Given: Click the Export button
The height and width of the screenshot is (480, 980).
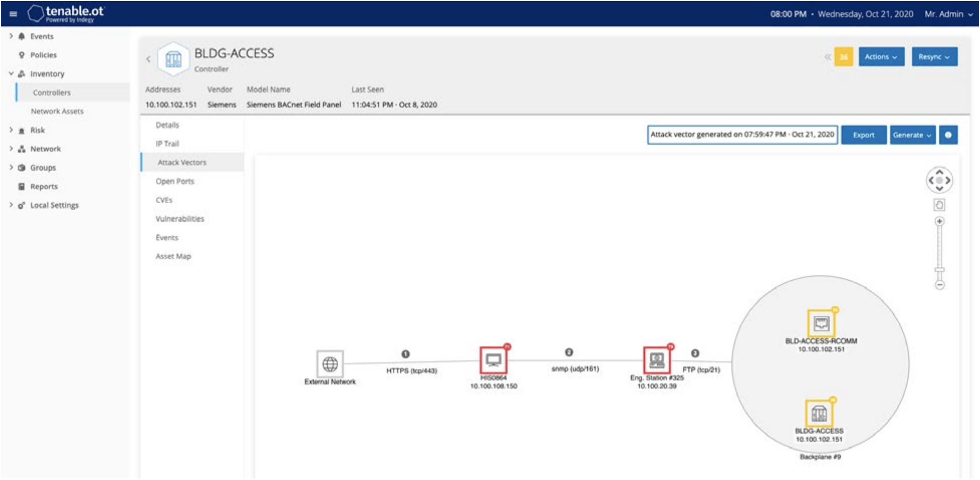Looking at the screenshot, I should [x=871, y=135].
